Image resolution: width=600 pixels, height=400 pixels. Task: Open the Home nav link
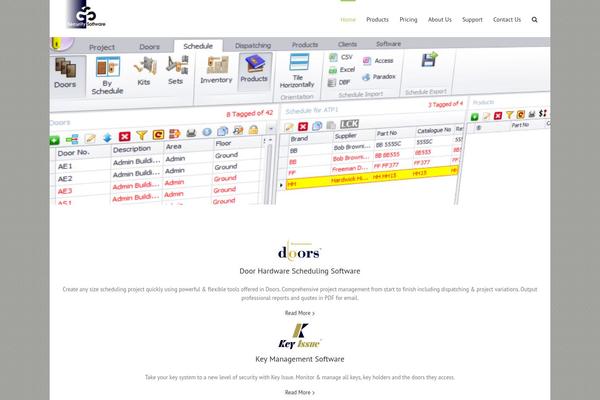pyautogui.click(x=348, y=20)
